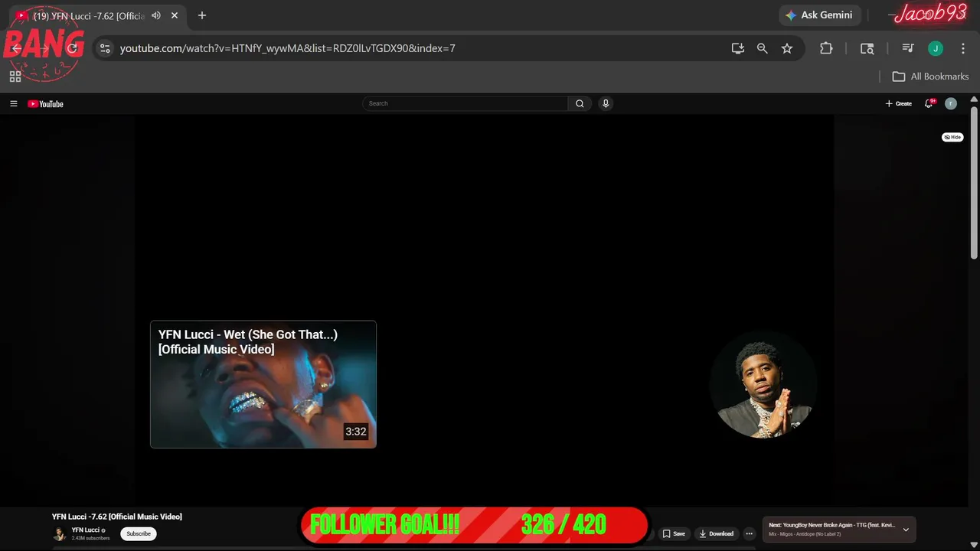The width and height of the screenshot is (980, 551).
Task: Click the page vertical scrollbar thumb
Action: (x=974, y=182)
